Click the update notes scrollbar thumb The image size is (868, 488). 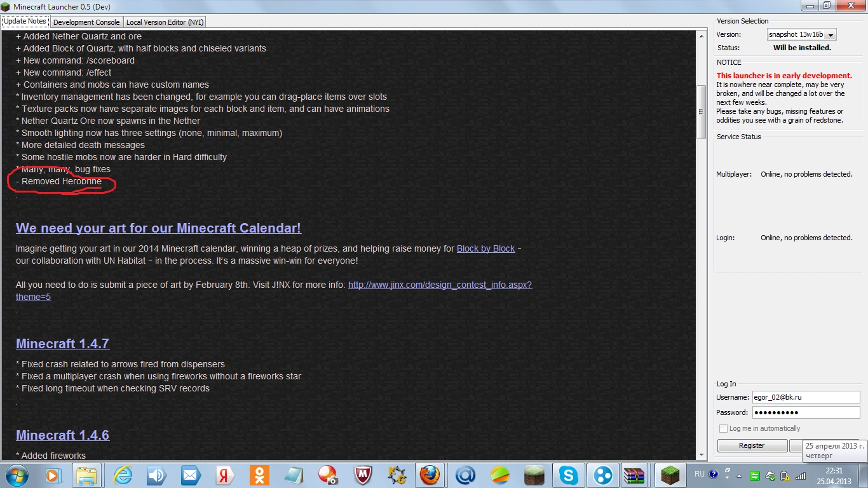pos(702,112)
